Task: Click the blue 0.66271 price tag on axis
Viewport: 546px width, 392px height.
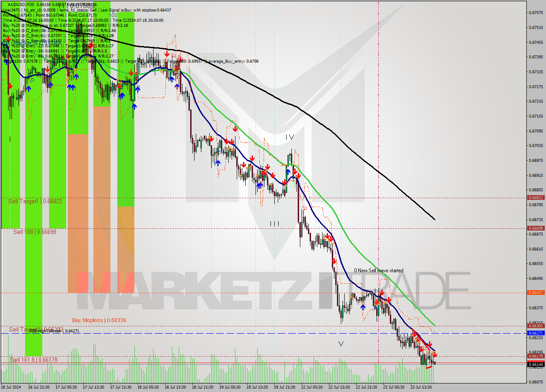Action: pyautogui.click(x=536, y=333)
